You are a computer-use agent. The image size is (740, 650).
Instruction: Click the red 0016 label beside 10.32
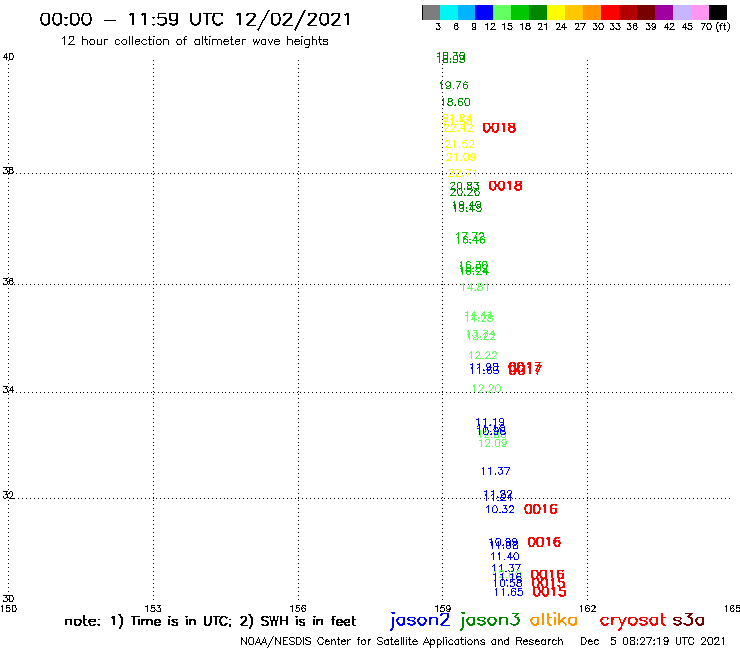[541, 509]
